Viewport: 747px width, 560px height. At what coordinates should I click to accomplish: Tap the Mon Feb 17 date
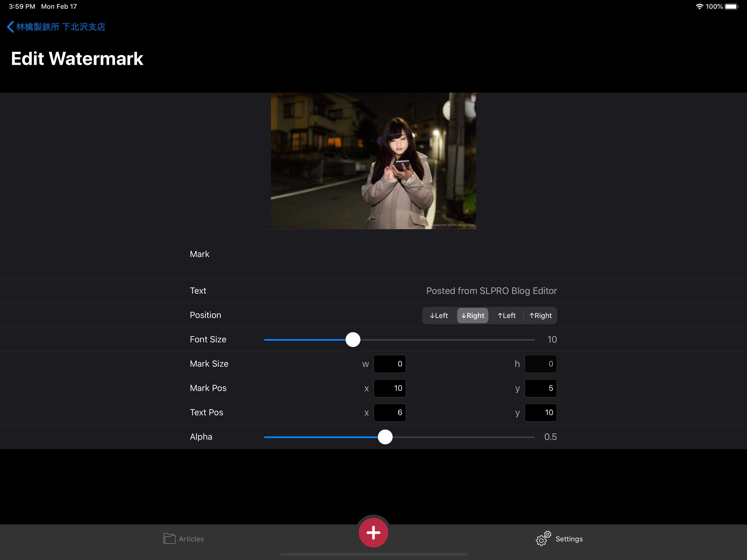[59, 6]
